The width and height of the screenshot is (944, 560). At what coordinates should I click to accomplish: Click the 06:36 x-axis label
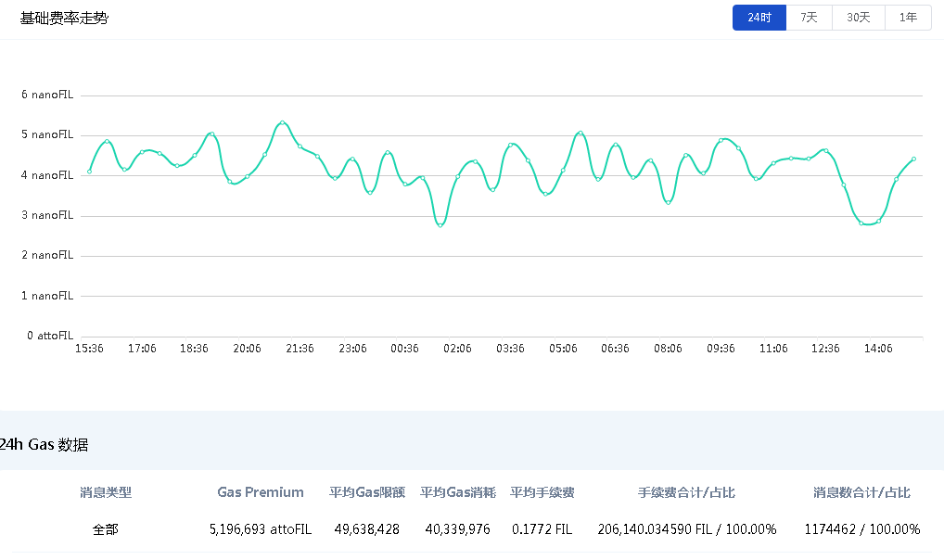tap(616, 348)
